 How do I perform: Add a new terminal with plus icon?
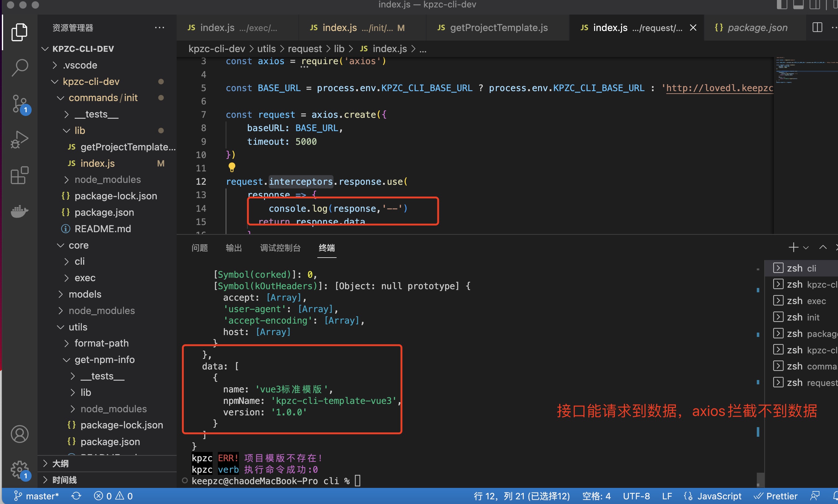pyautogui.click(x=793, y=247)
